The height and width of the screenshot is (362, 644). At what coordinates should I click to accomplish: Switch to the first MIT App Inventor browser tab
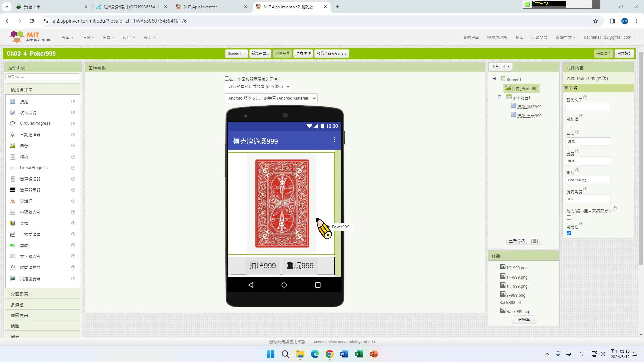pos(211,7)
